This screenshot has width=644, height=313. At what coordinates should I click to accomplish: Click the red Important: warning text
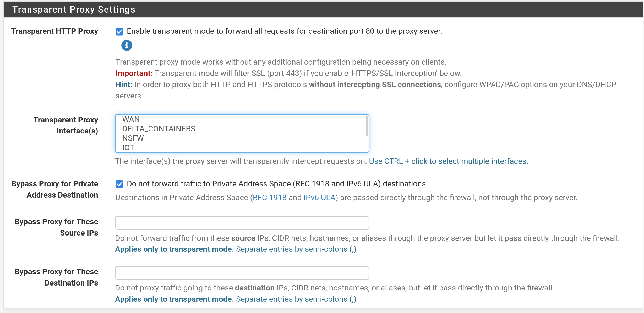point(134,73)
